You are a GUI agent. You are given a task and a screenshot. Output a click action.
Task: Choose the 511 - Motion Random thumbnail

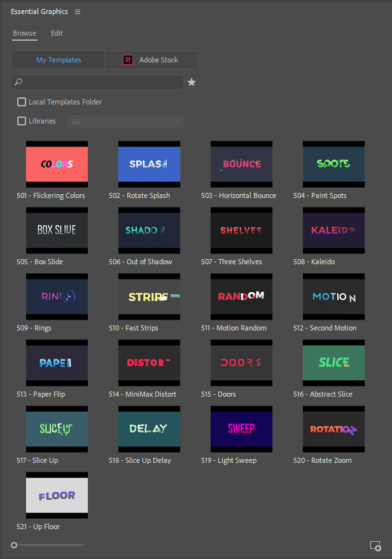241,297
